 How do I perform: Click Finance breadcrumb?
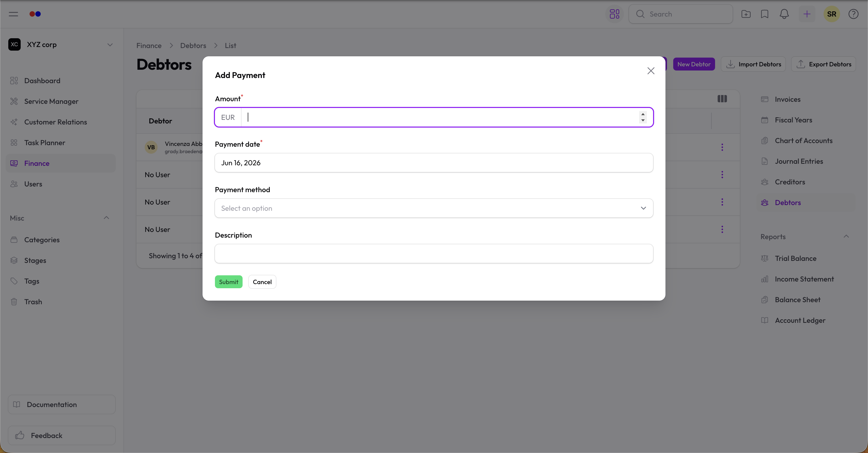point(149,45)
